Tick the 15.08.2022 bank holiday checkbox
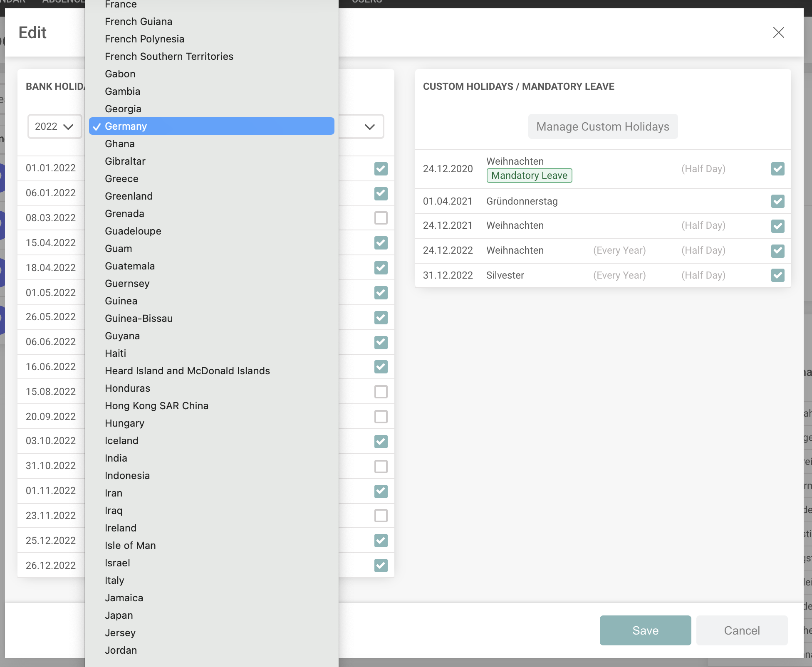Screen dimensions: 812x667 coord(381,392)
